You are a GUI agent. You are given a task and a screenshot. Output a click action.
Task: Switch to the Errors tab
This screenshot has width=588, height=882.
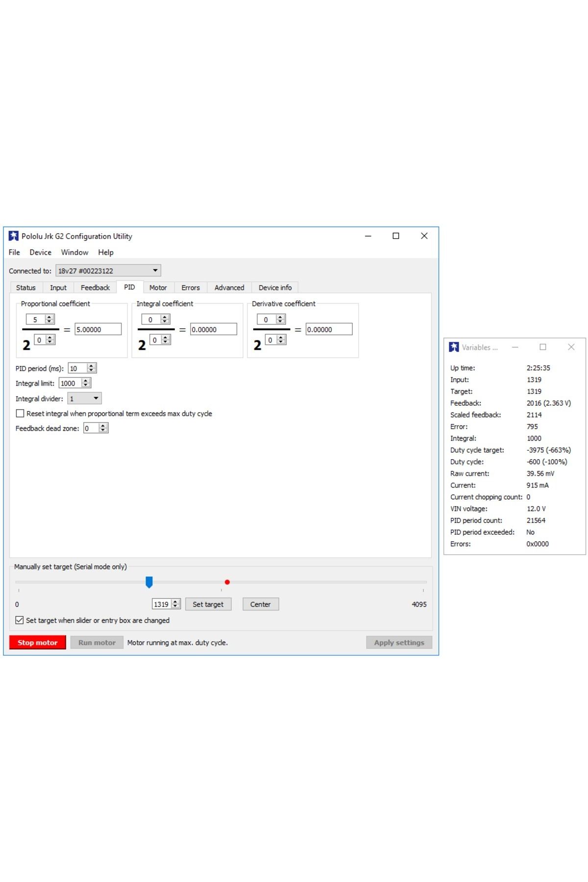(x=191, y=288)
